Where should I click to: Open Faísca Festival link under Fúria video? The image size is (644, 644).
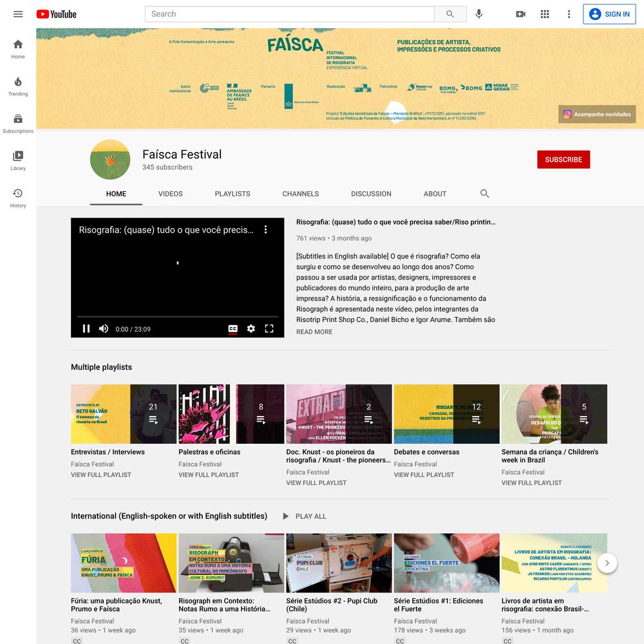(92, 621)
